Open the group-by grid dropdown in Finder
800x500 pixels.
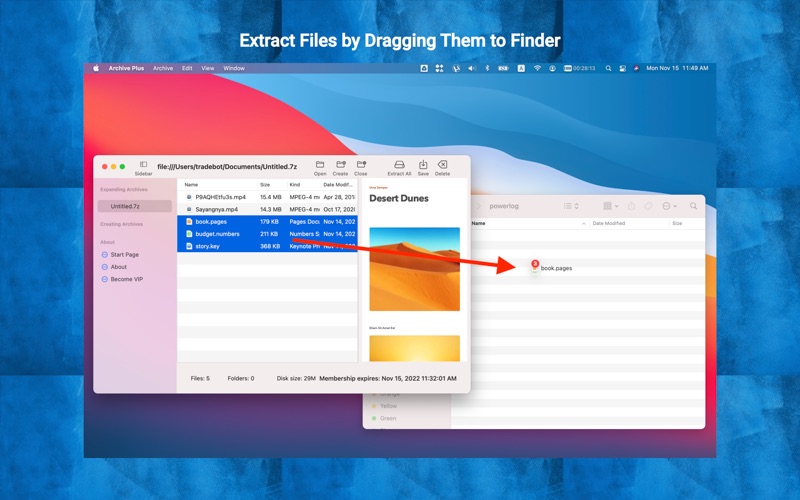pos(611,206)
